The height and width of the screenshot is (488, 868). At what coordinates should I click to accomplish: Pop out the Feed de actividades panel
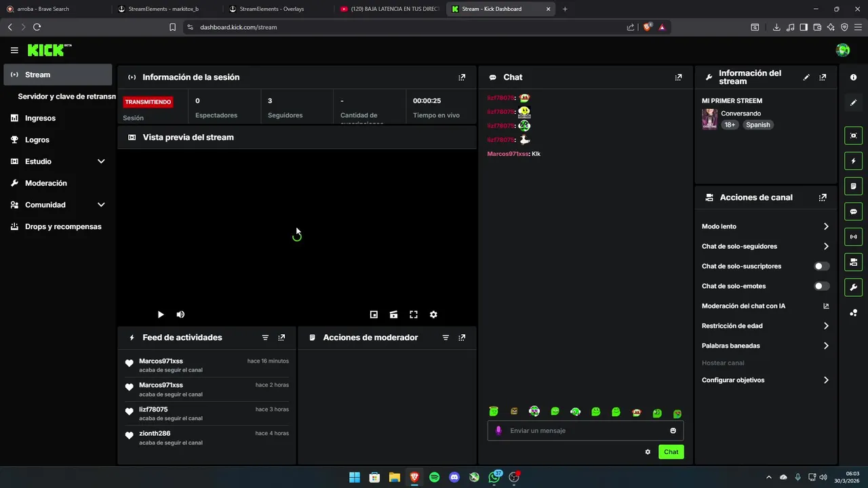coord(281,338)
